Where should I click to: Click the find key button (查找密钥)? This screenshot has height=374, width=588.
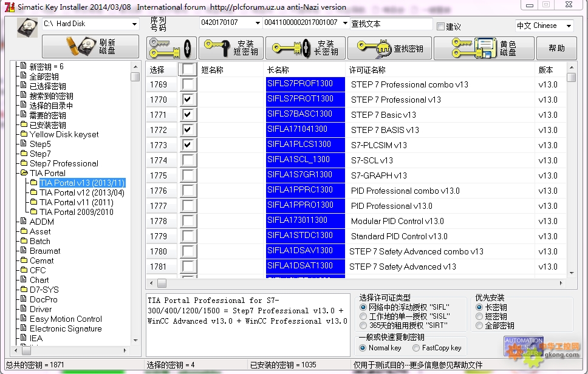click(x=389, y=48)
